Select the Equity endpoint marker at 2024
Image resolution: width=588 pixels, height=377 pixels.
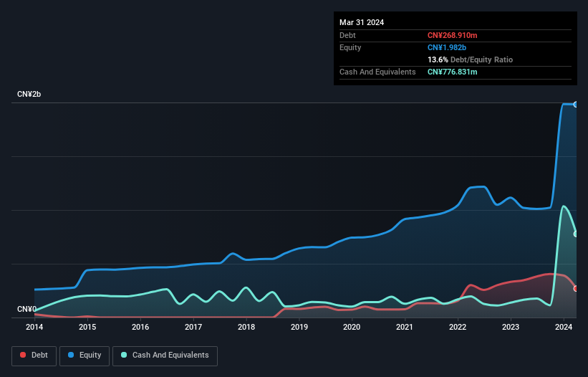[x=576, y=105]
